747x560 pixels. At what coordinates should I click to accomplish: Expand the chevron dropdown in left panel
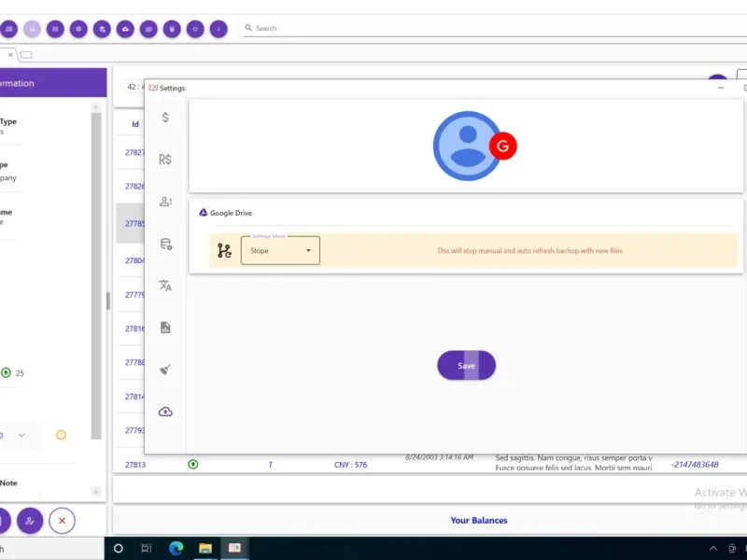[x=21, y=435]
